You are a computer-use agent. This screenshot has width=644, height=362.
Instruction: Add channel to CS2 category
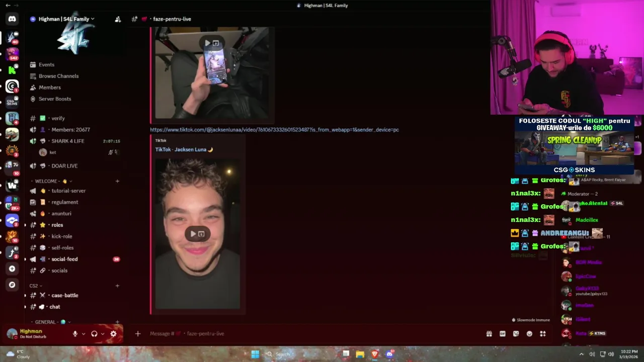(117, 286)
